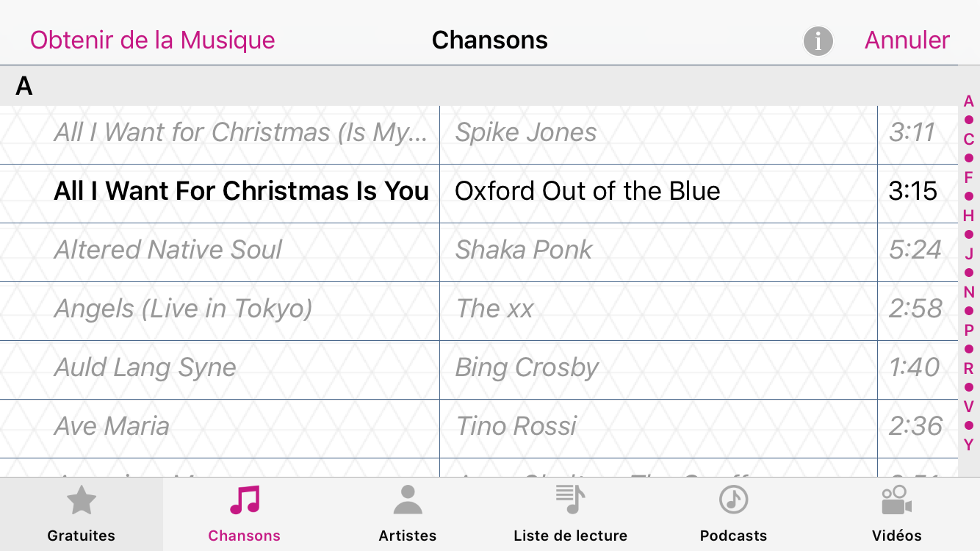
Task: Open the Liste de lecture playlist icon
Action: (570, 500)
